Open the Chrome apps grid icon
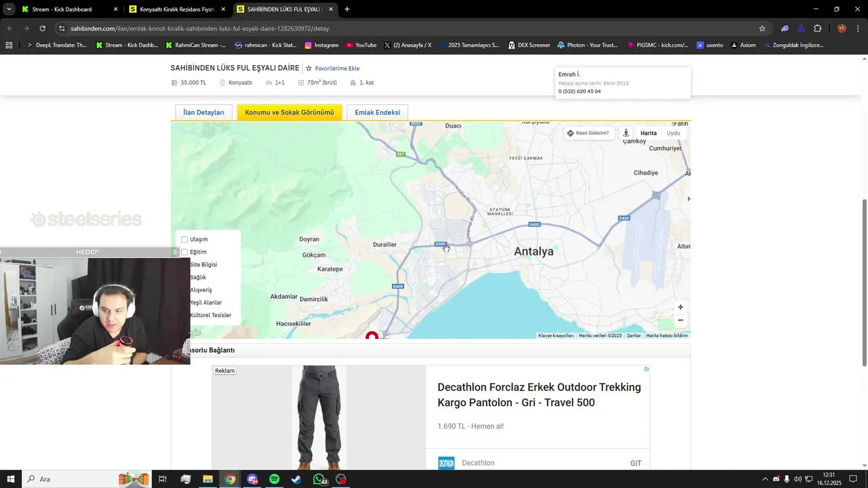The image size is (868, 488). (9, 45)
